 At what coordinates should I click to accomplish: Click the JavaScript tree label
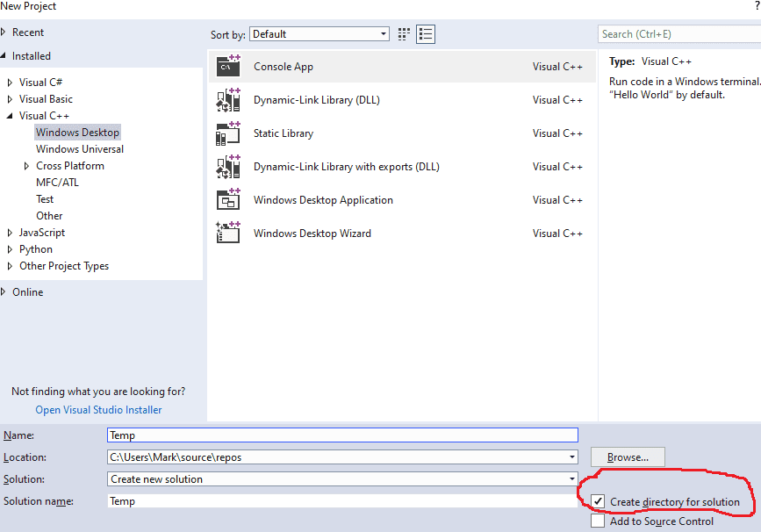click(x=42, y=233)
